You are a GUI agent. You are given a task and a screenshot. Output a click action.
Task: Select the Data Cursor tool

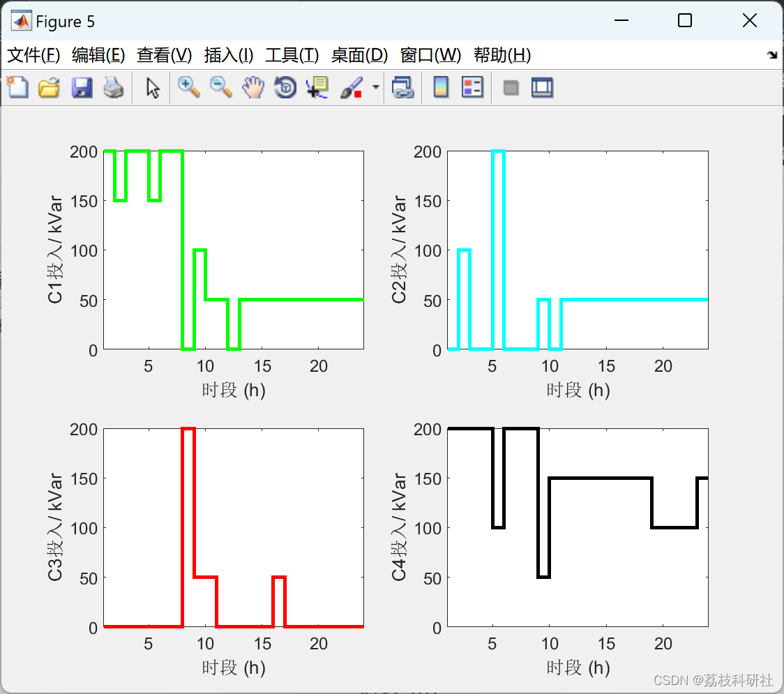point(317,87)
